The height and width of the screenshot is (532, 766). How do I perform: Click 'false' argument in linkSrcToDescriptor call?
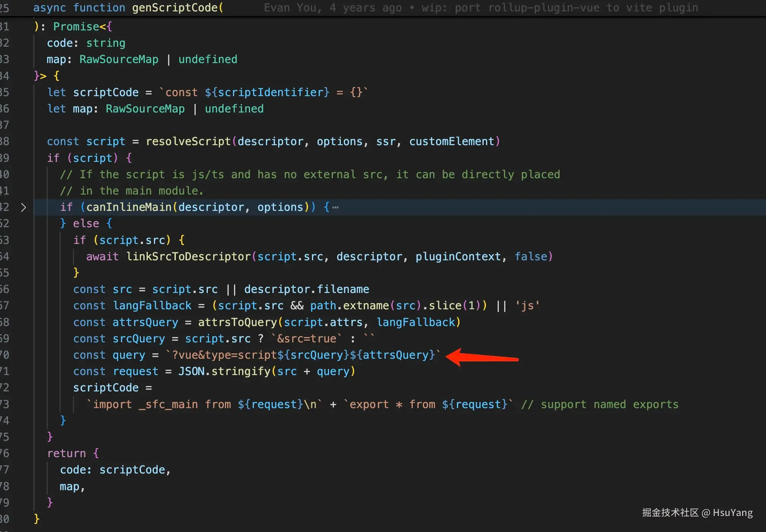click(x=531, y=256)
